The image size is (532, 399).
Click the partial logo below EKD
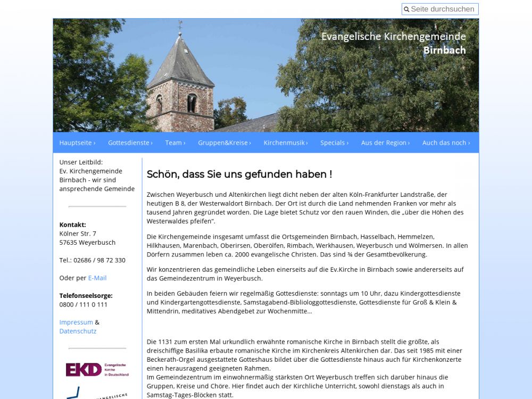click(x=97, y=393)
